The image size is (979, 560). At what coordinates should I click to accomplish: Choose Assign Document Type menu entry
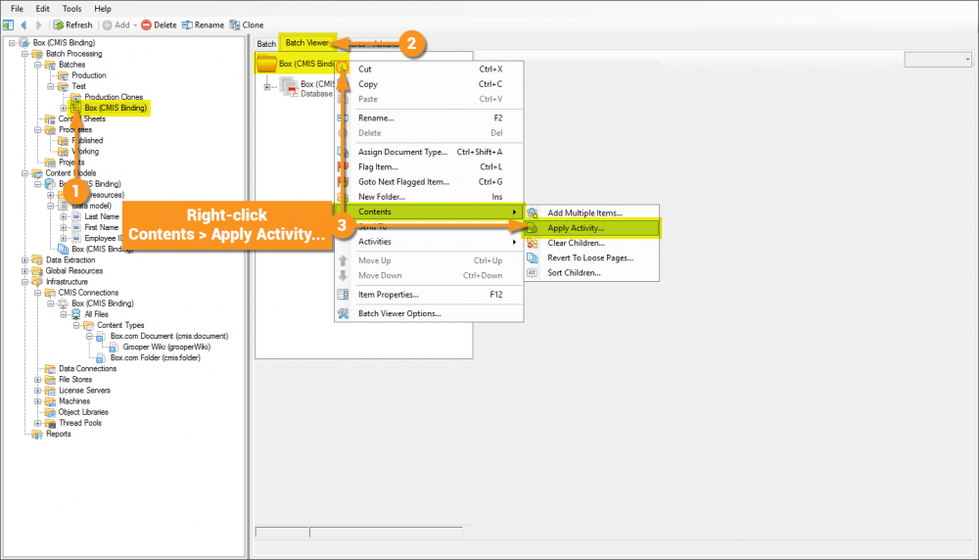(x=429, y=152)
